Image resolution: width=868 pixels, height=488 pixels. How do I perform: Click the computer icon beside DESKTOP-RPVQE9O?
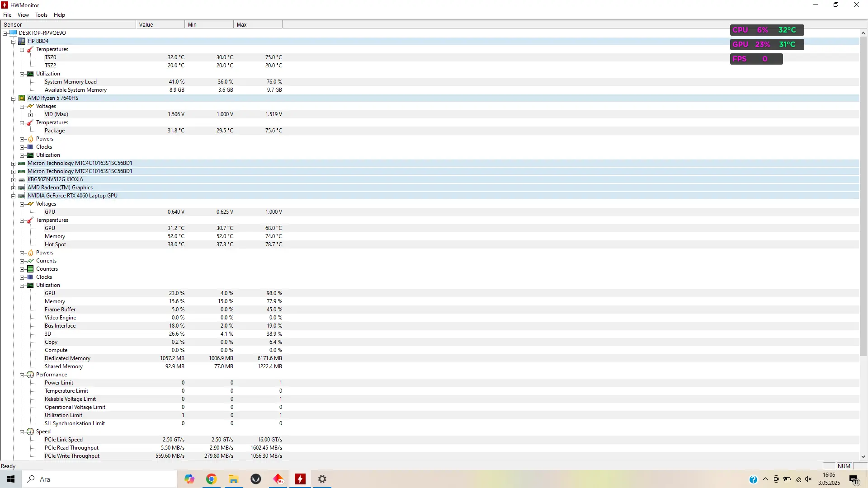click(13, 33)
